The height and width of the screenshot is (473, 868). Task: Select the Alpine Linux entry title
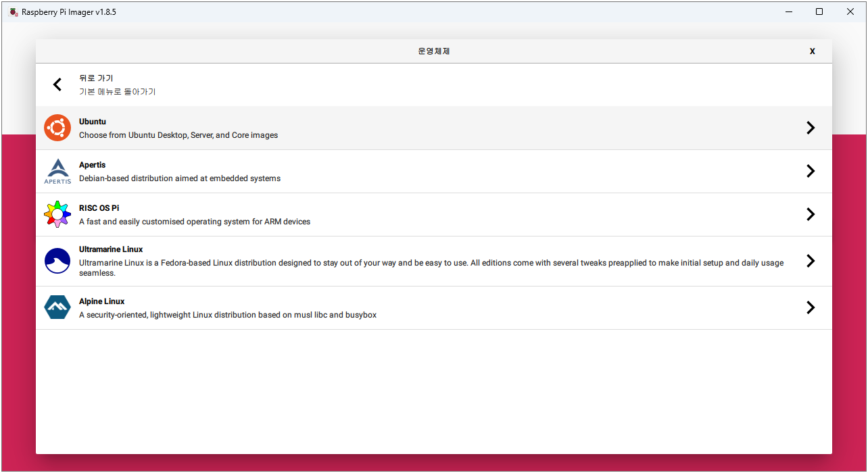click(x=102, y=301)
